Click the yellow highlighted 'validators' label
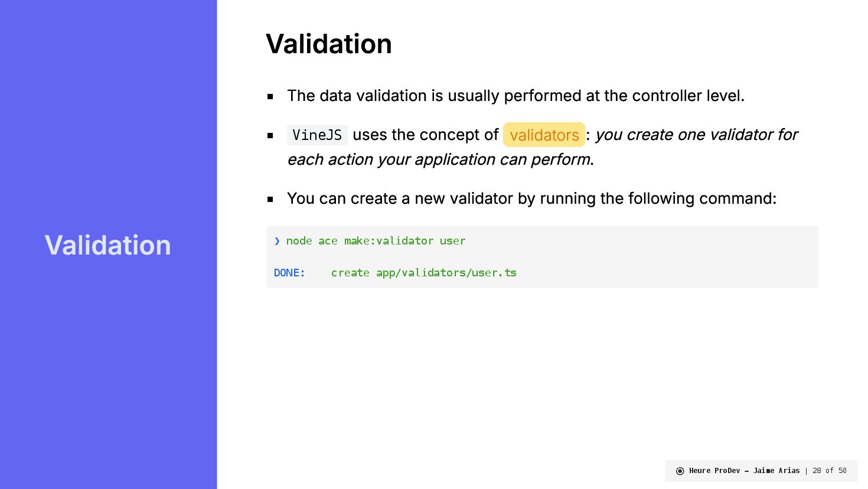868x489 pixels. [x=544, y=135]
